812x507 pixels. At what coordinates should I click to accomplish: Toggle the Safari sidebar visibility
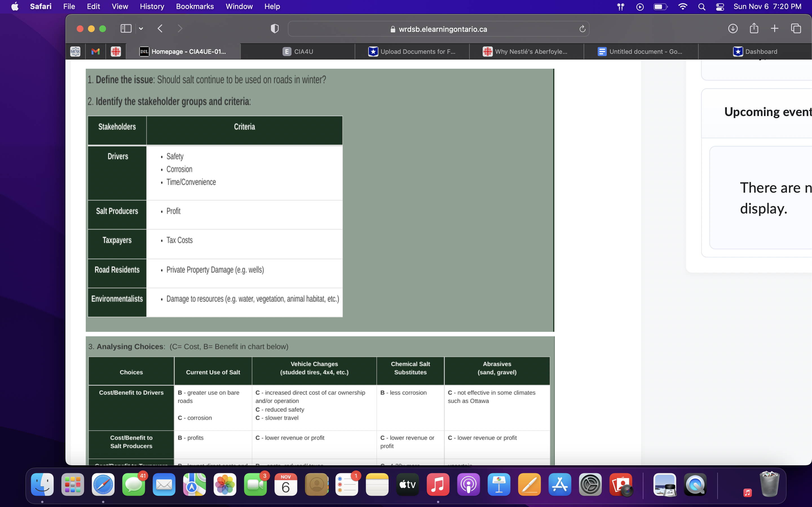pos(125,28)
